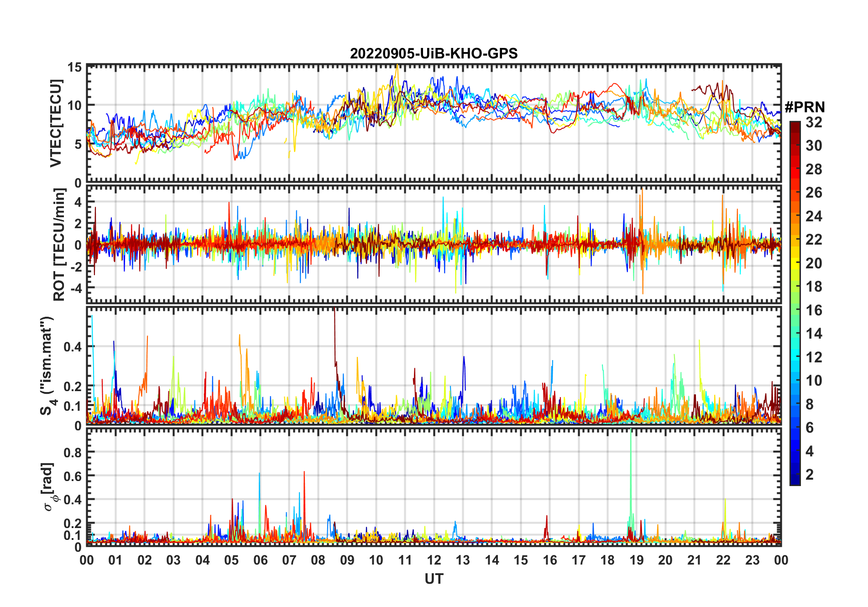This screenshot has height=607, width=868.
Task: Click the 23 tick on the UT axis
Action: [x=752, y=560]
